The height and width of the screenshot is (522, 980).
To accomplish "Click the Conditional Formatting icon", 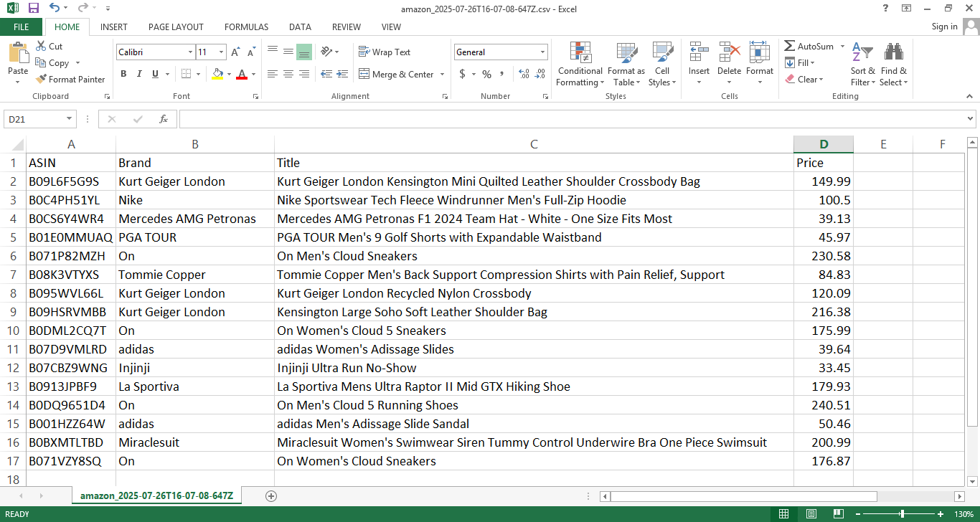I will pos(580,53).
